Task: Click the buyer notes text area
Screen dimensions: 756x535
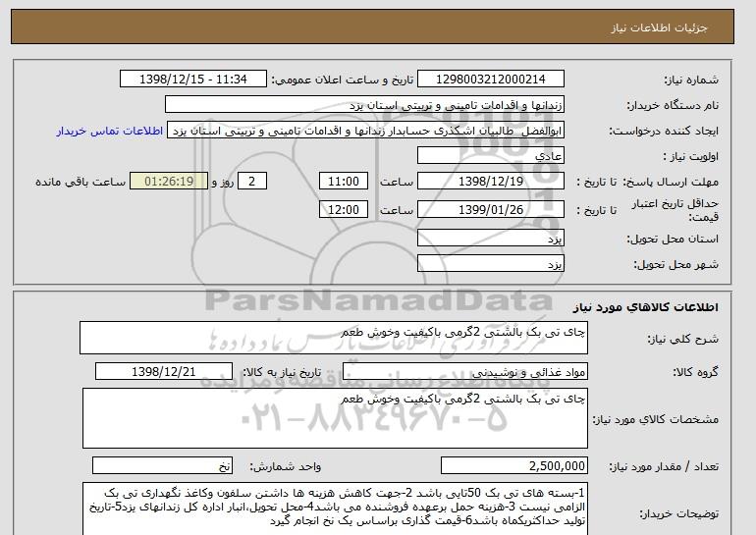Action: 335,508
